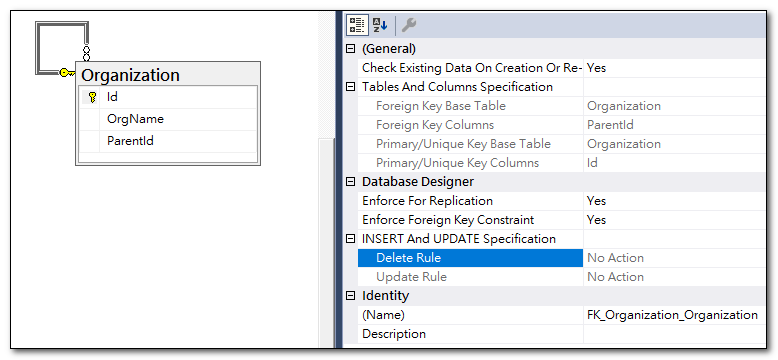Screen dimensions: 778x360
Task: Click the Categorized view icon
Action: point(357,25)
